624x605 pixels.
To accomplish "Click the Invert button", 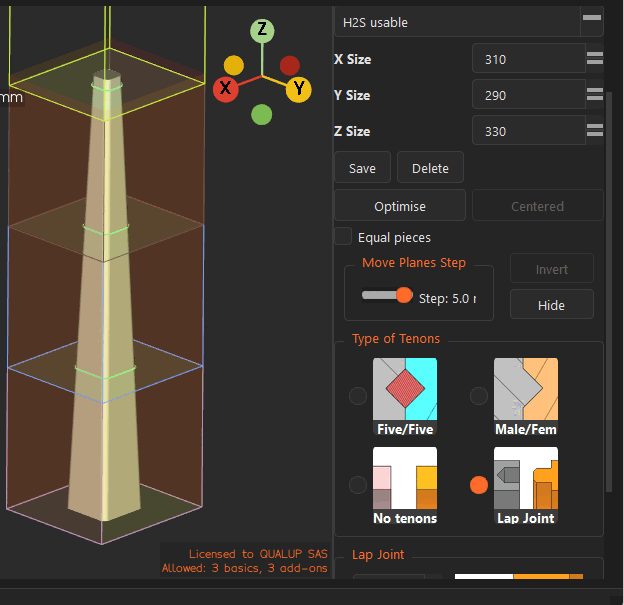I will pos(552,269).
